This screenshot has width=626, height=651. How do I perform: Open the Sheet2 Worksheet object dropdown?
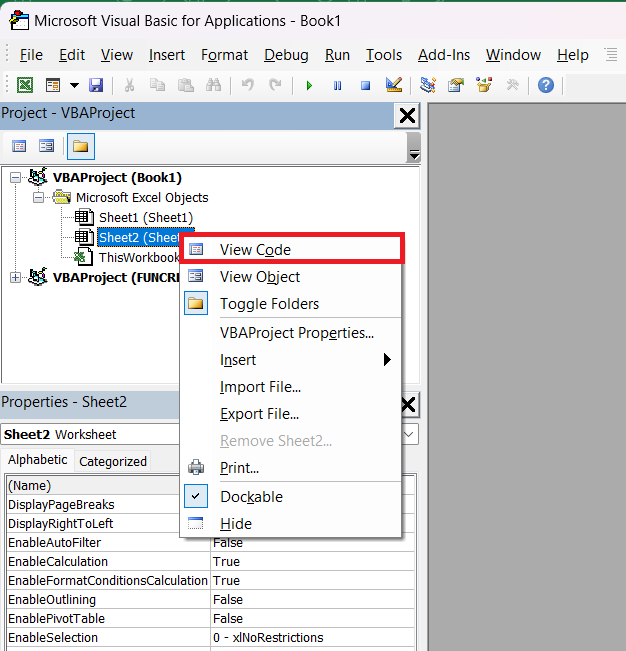pyautogui.click(x=409, y=434)
